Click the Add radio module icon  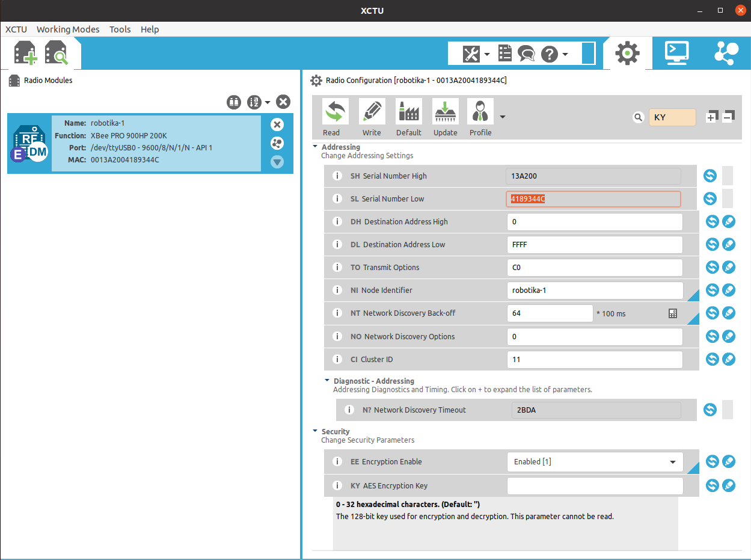point(25,53)
